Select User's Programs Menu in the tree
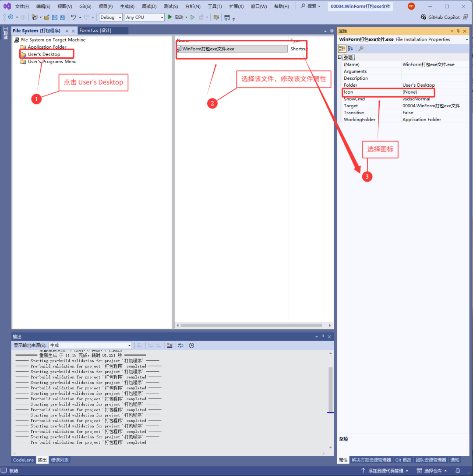The image size is (473, 476). click(52, 61)
